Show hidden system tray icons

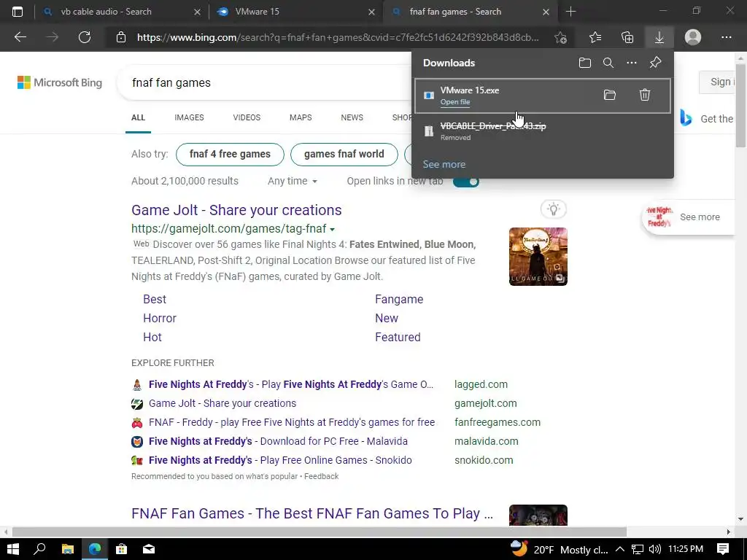tap(620, 550)
